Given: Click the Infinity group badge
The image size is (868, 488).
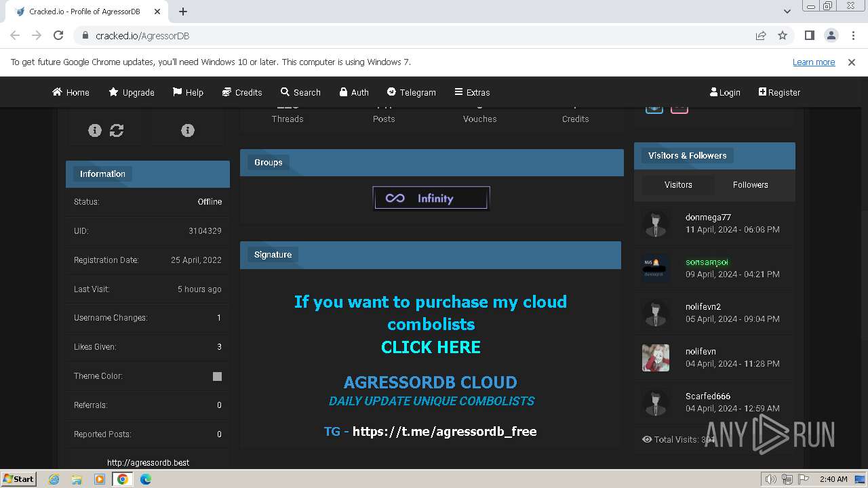Looking at the screenshot, I should coord(431,198).
